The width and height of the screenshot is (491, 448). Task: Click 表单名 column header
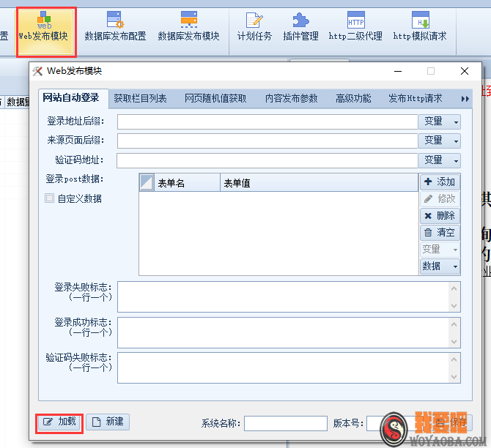pos(188,183)
